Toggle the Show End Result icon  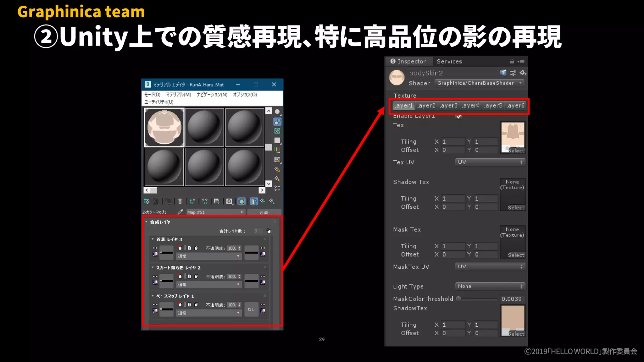click(x=254, y=201)
